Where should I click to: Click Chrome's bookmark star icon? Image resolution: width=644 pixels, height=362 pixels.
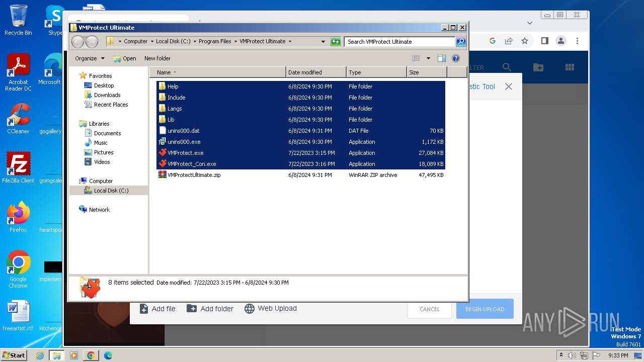click(x=525, y=41)
